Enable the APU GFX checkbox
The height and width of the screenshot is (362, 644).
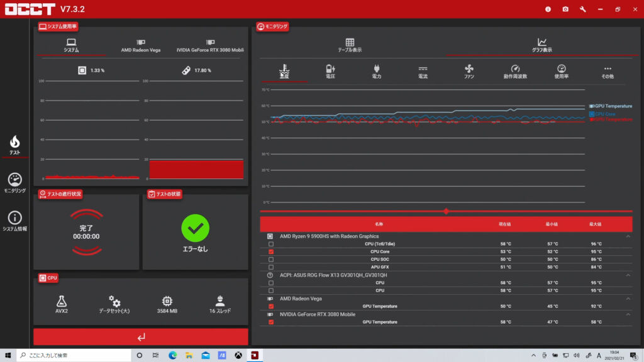[x=271, y=267]
